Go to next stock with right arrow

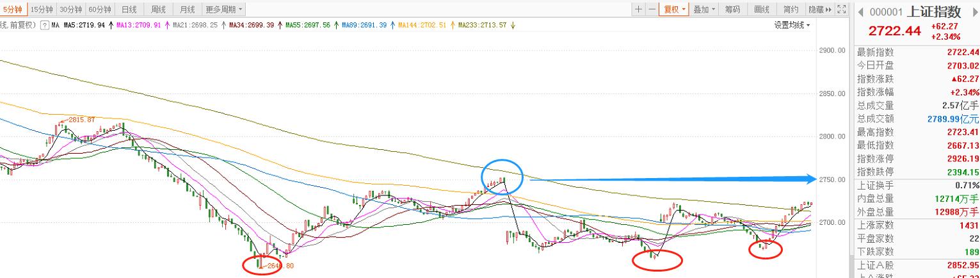click(x=975, y=12)
